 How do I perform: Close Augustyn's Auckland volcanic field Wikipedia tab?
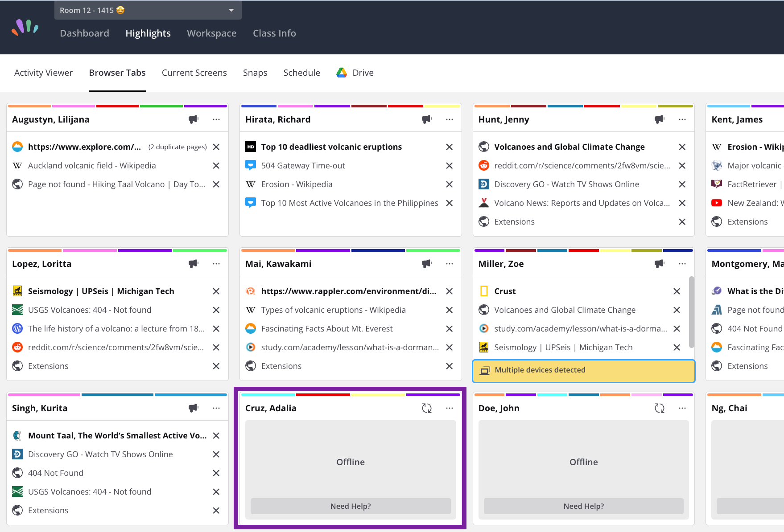216,166
